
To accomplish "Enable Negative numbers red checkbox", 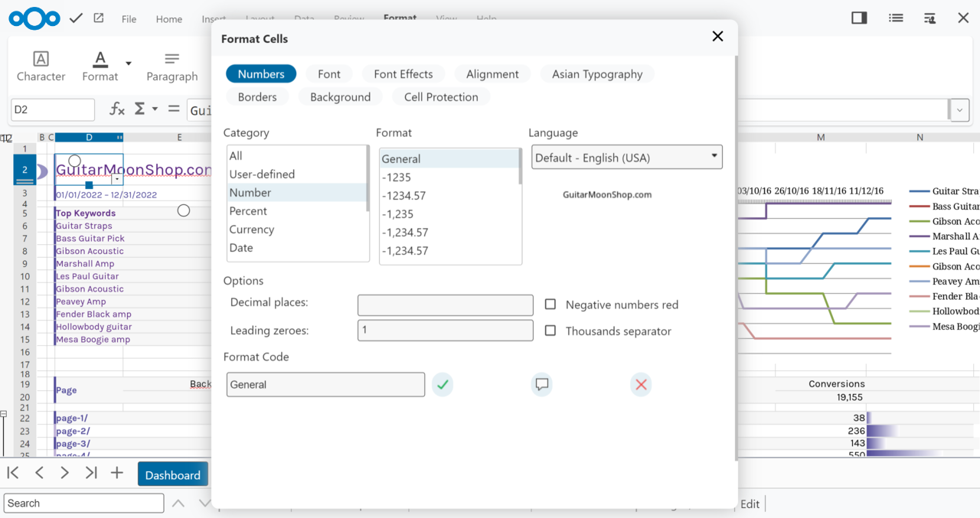I will (x=550, y=305).
